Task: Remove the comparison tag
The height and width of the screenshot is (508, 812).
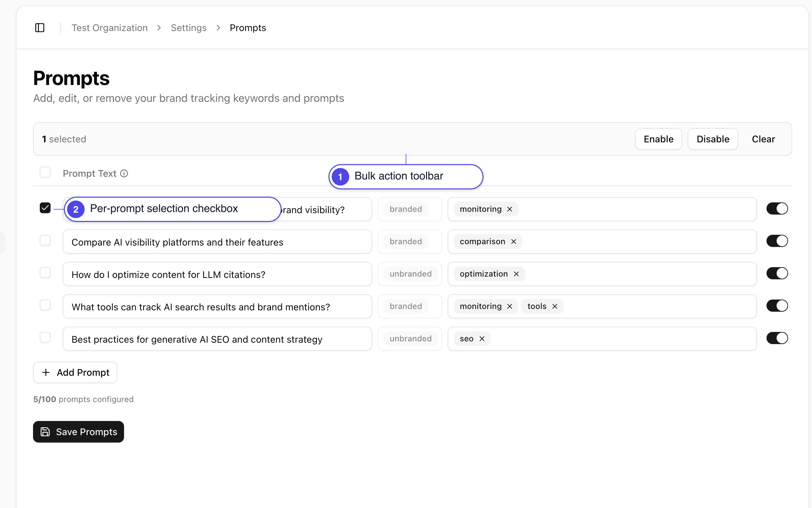Action: click(513, 242)
